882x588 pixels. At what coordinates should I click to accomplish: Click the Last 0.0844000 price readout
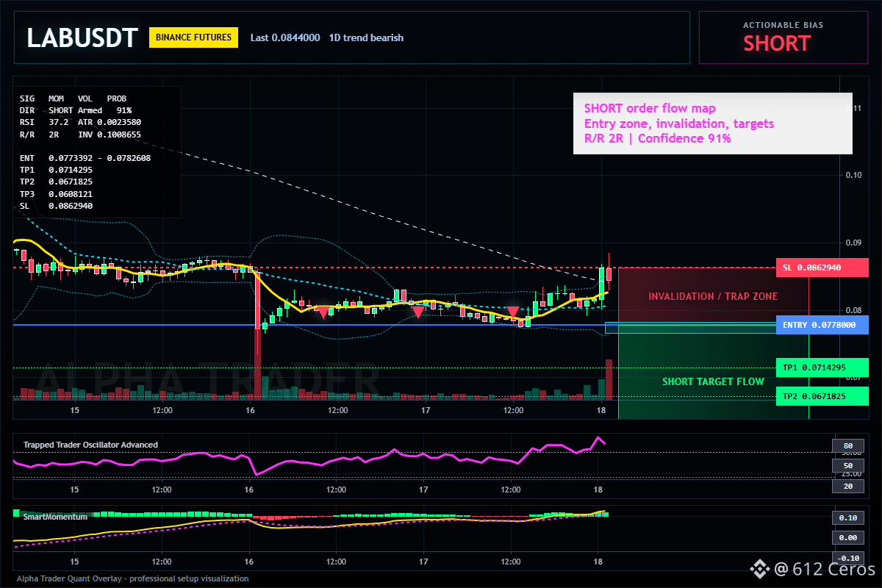[x=285, y=37]
